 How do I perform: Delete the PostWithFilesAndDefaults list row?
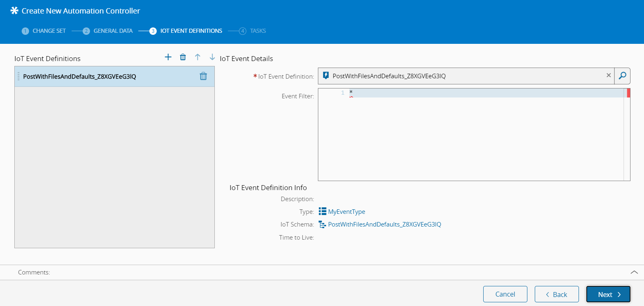pyautogui.click(x=203, y=76)
